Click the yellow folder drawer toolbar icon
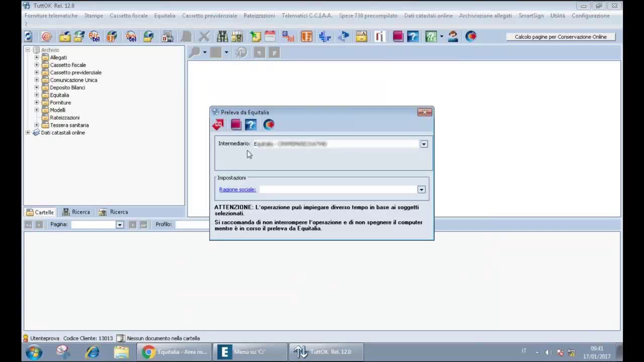Image resolution: width=644 pixels, height=362 pixels. (x=64, y=36)
